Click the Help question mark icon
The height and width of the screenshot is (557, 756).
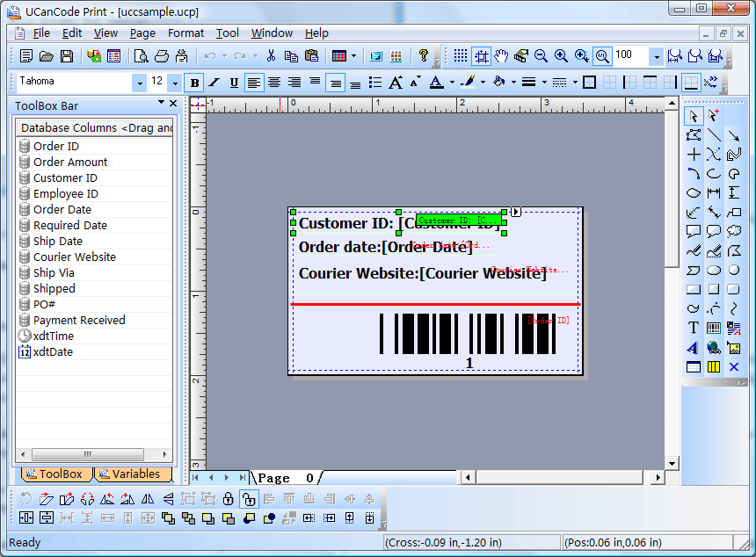click(x=424, y=56)
